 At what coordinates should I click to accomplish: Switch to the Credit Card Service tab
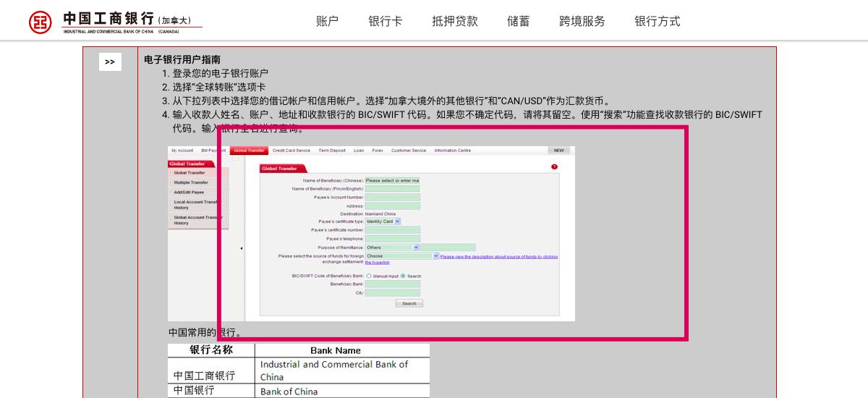pos(291,151)
